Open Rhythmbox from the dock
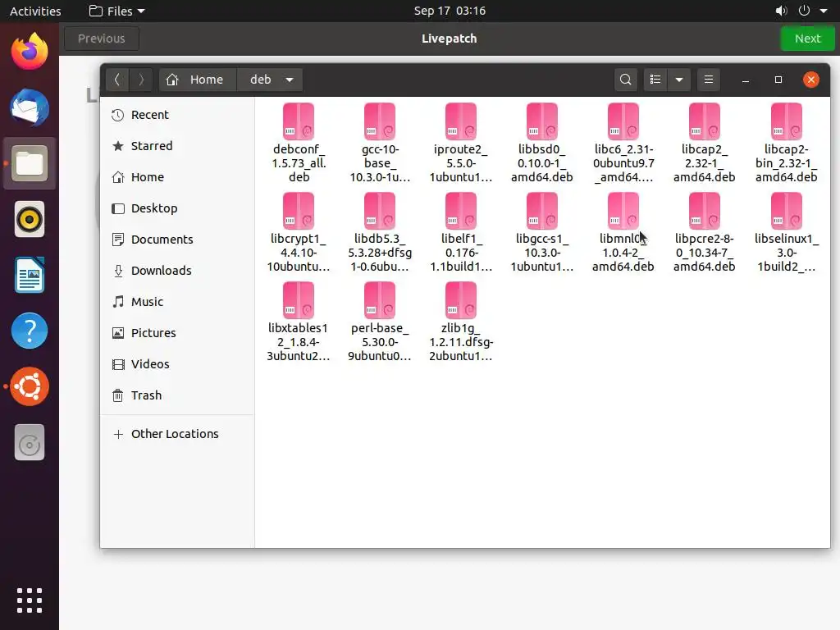Image resolution: width=840 pixels, height=630 pixels. coord(30,219)
